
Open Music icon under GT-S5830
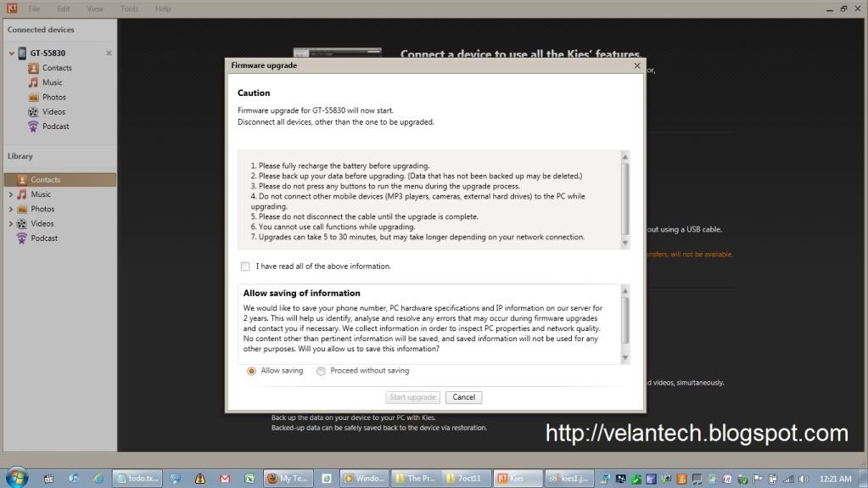coord(33,82)
